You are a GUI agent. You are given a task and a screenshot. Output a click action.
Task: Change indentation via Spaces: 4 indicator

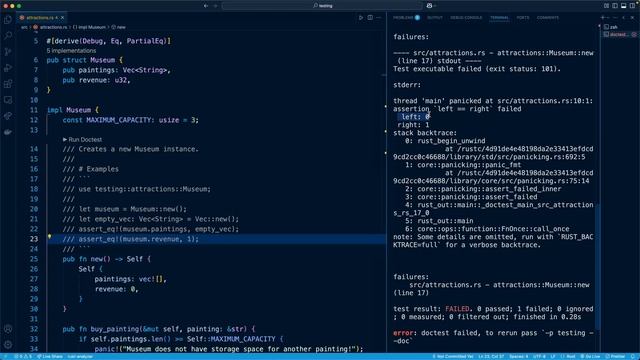(x=518, y=356)
